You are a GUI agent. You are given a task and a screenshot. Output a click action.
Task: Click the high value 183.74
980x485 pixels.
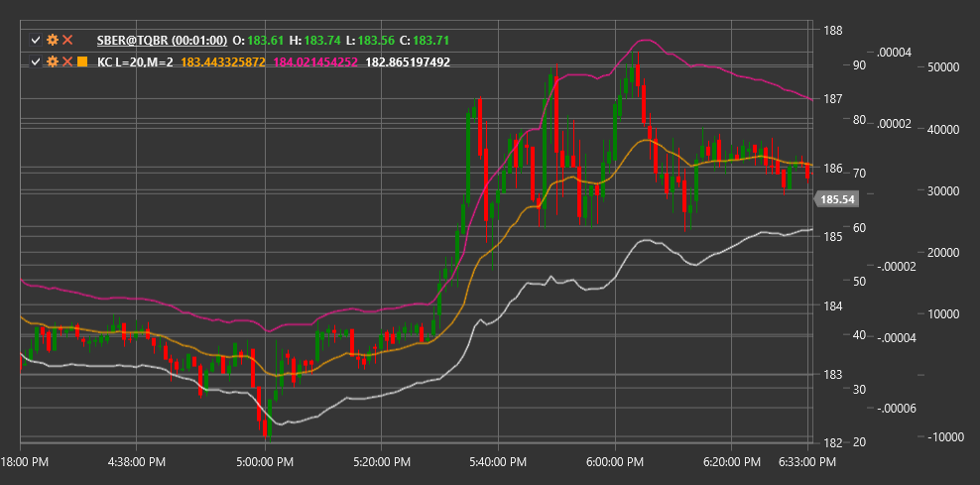[x=323, y=41]
